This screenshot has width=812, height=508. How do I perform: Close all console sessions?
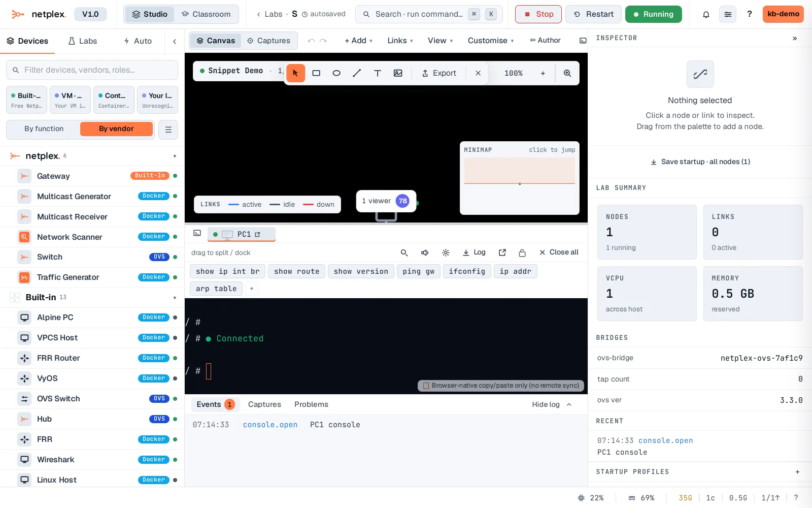(x=559, y=252)
